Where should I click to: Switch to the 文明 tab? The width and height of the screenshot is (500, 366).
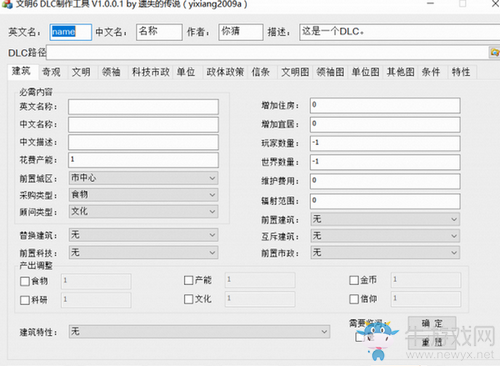pos(81,72)
